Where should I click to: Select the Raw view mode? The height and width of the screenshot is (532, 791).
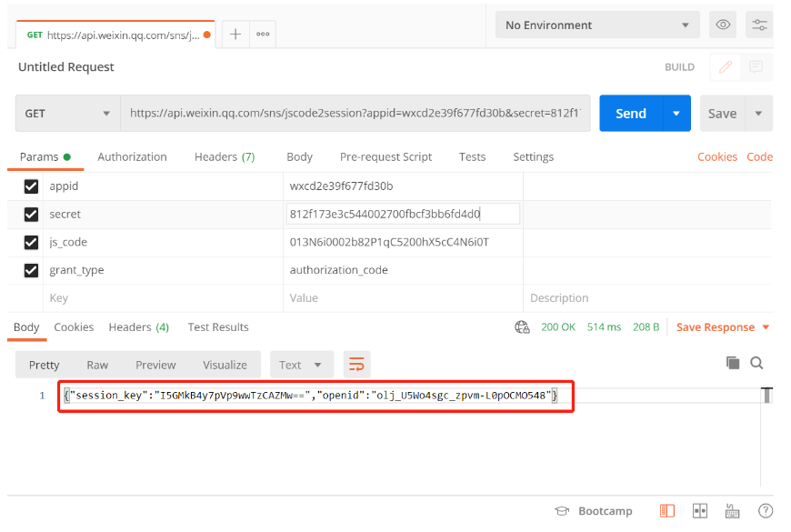(97, 365)
